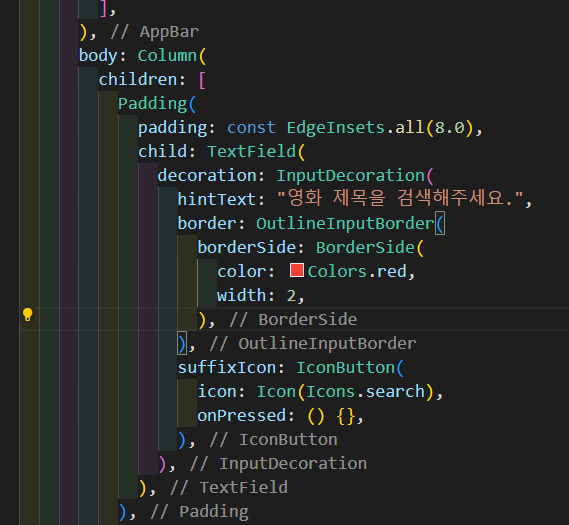
Task: Click the yellow lightbulb quick-fix icon
Action: [28, 315]
